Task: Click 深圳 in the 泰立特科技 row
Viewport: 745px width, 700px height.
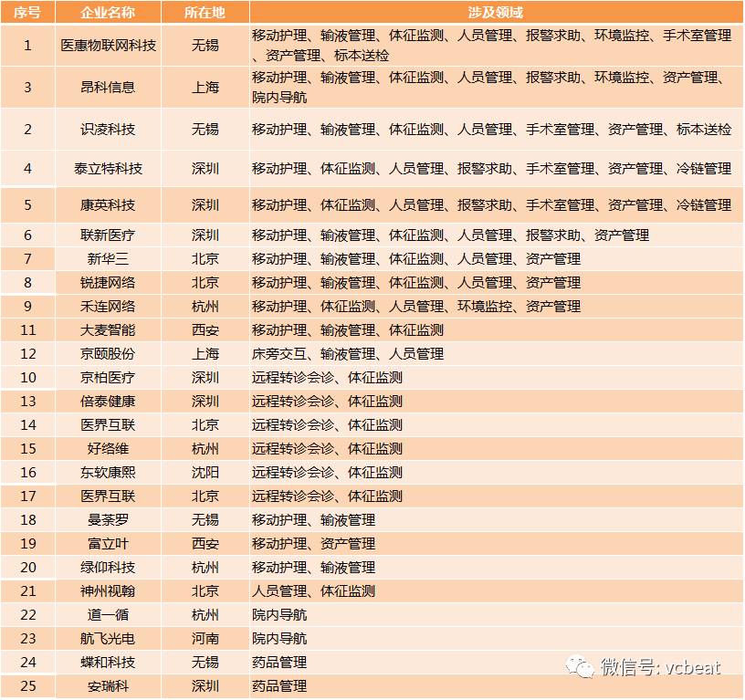Action: (x=205, y=168)
